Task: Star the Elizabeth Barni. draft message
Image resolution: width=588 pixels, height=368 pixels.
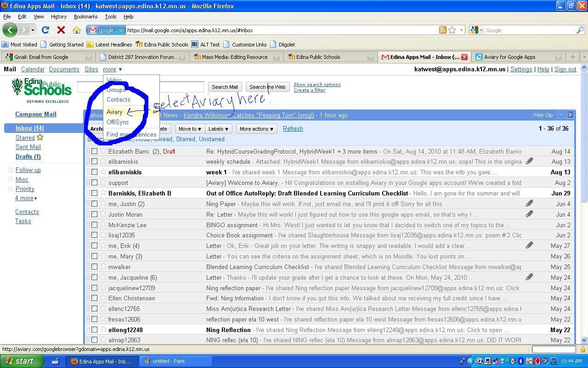Action: coord(103,151)
